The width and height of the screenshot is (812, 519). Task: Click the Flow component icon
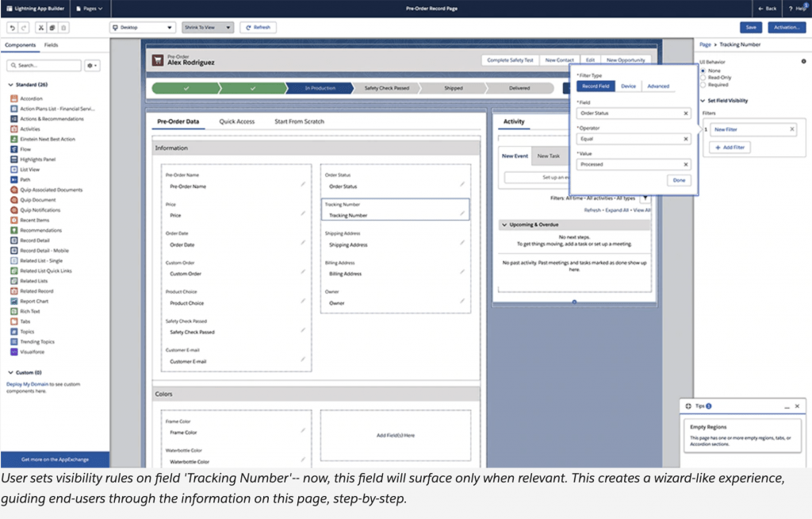point(14,149)
